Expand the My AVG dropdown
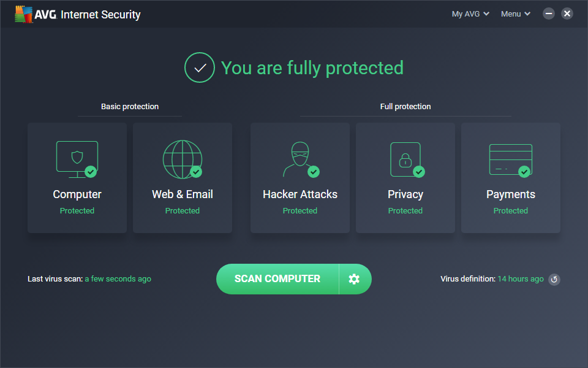 pos(470,14)
